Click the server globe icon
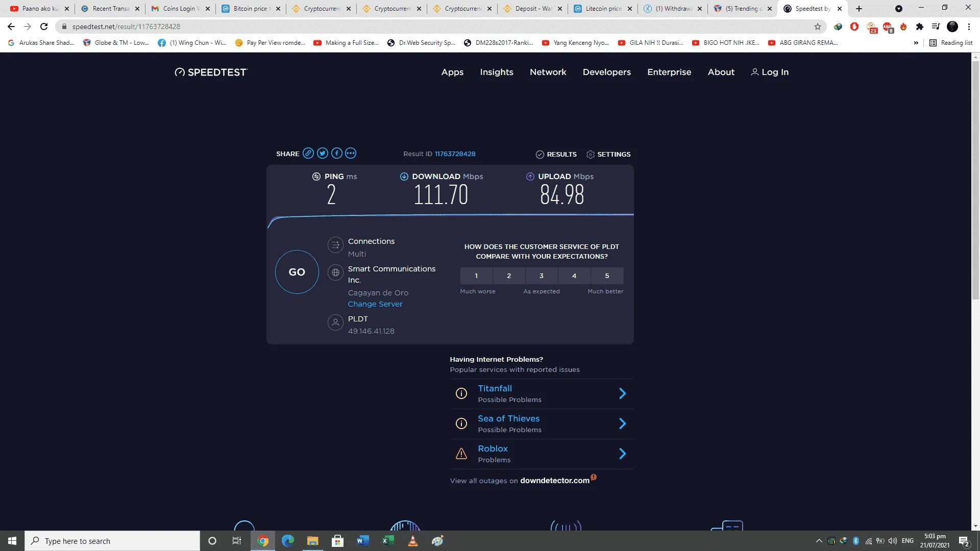980x551 pixels. [335, 272]
